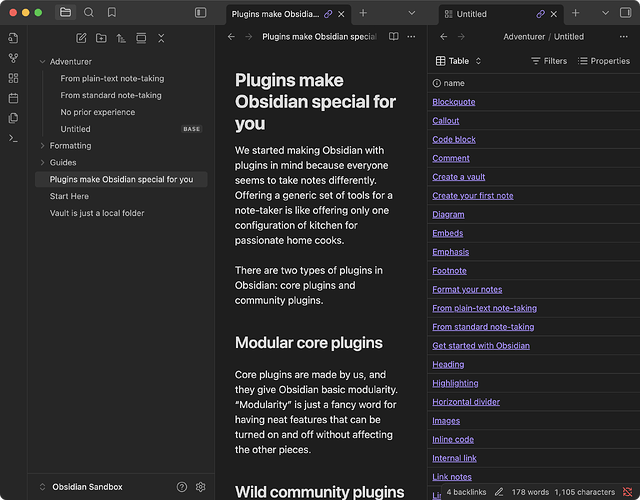The height and width of the screenshot is (500, 640).
Task: Open the 'Internal link' link
Action: coord(454,458)
